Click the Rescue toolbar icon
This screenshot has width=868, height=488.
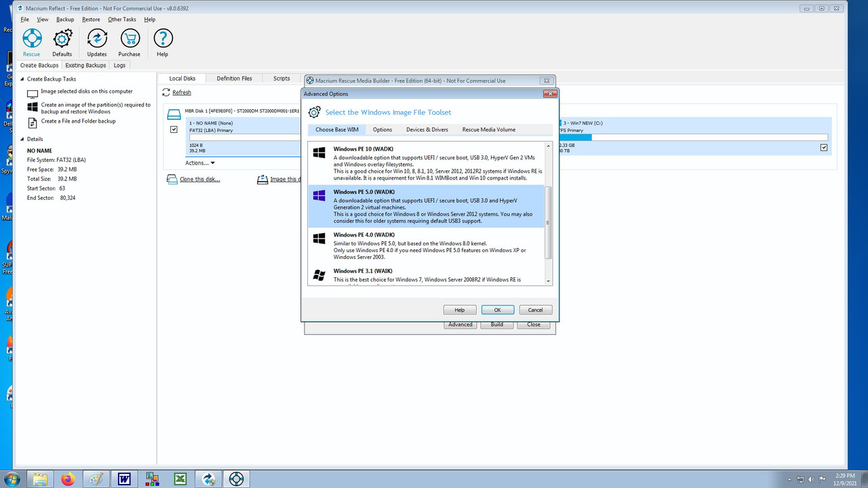32,39
